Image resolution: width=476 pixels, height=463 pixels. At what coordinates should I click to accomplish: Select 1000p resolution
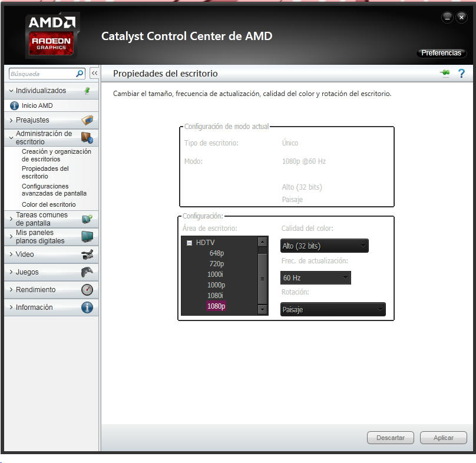[x=216, y=285]
